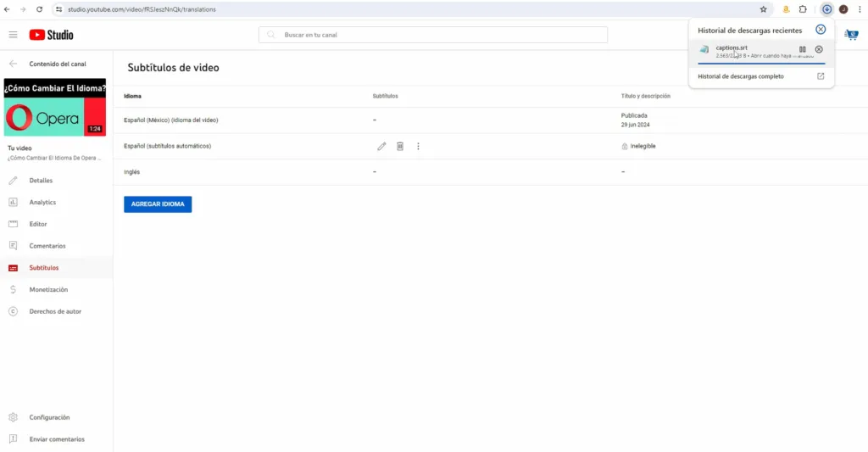
Task: Click the Subtítulos column header
Action: click(386, 97)
